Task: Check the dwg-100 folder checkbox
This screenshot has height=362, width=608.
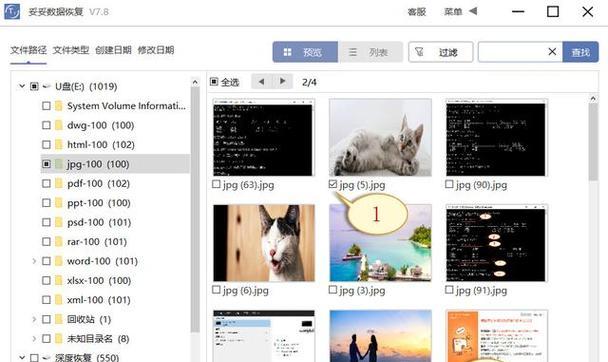Action: (46, 125)
